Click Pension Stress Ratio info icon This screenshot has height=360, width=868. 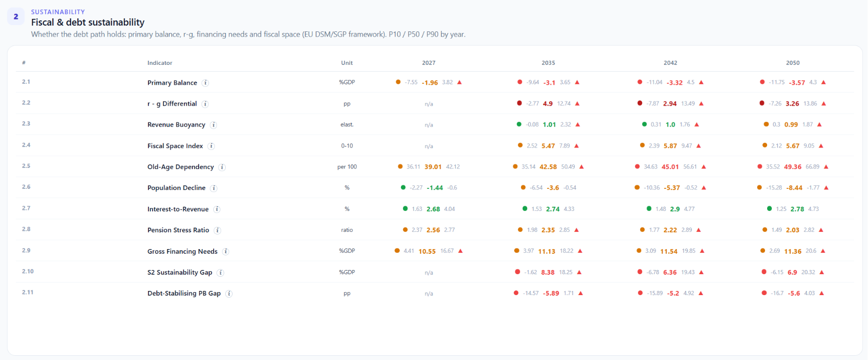[217, 230]
